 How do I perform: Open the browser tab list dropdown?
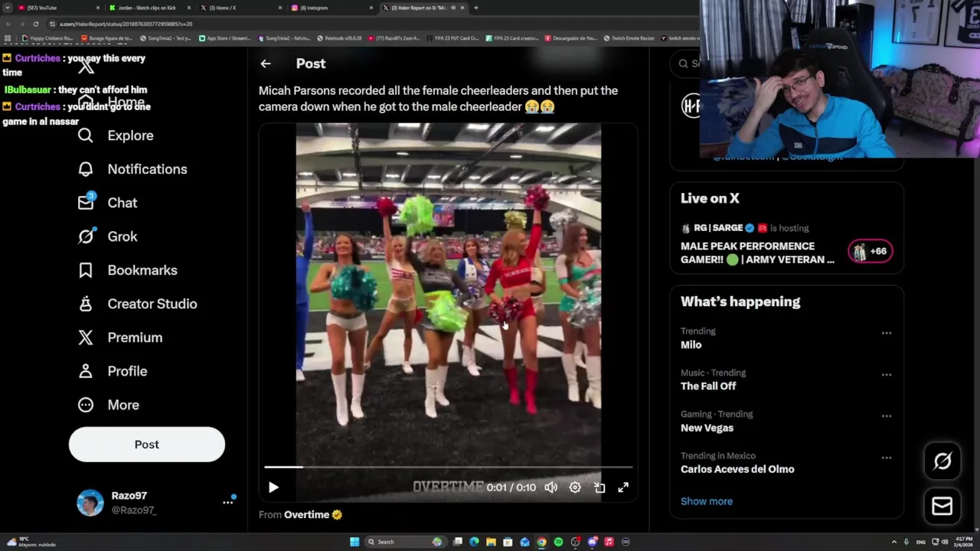point(8,8)
